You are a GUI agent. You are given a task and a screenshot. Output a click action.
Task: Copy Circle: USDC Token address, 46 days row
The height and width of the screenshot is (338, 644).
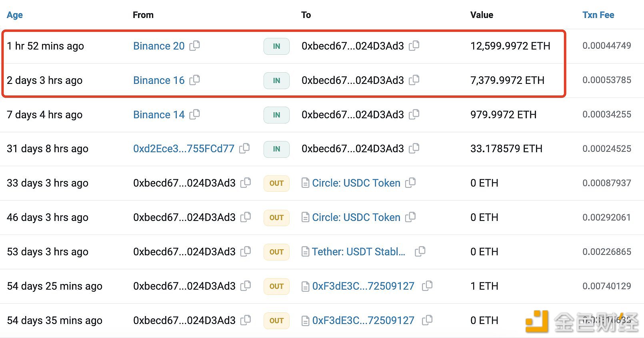pyautogui.click(x=410, y=217)
